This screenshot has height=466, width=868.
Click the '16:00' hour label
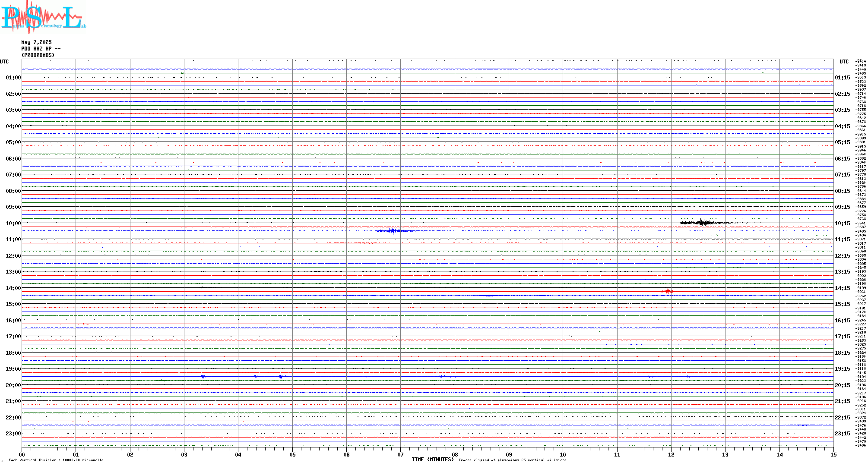[x=13, y=321]
